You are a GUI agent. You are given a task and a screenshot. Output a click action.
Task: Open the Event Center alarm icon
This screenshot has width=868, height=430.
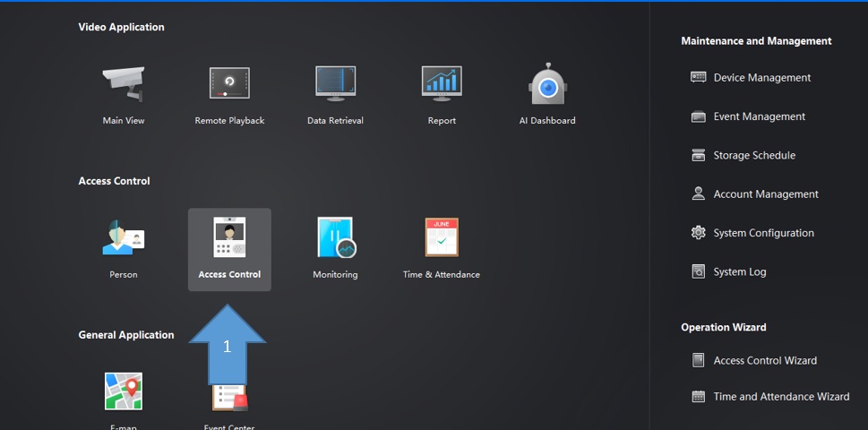click(x=229, y=398)
